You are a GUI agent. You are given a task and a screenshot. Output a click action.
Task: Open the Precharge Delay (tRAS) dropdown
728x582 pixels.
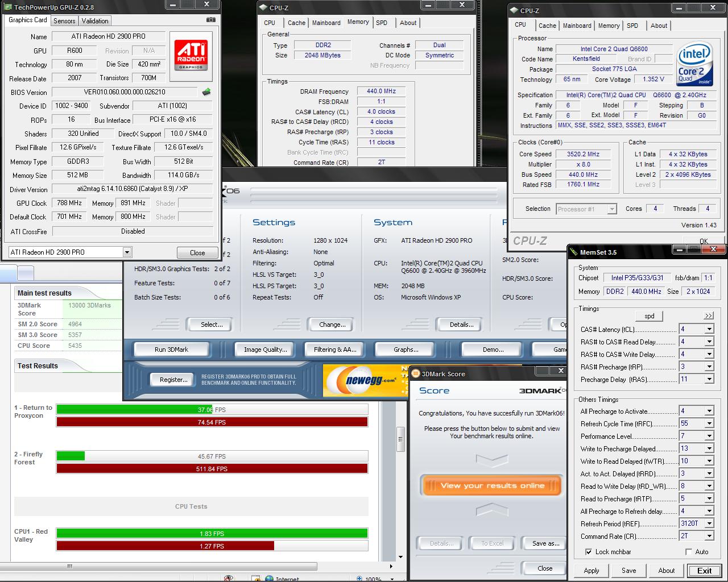pos(709,379)
